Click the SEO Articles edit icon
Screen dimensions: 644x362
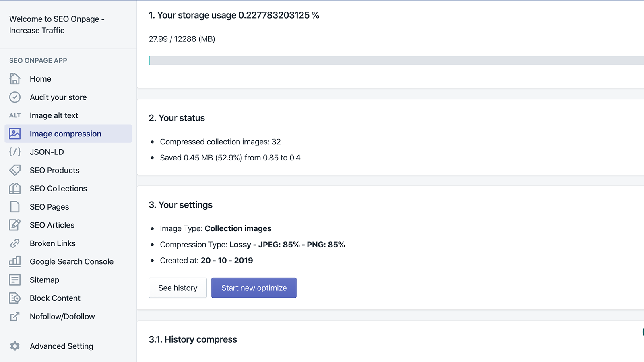tap(15, 225)
